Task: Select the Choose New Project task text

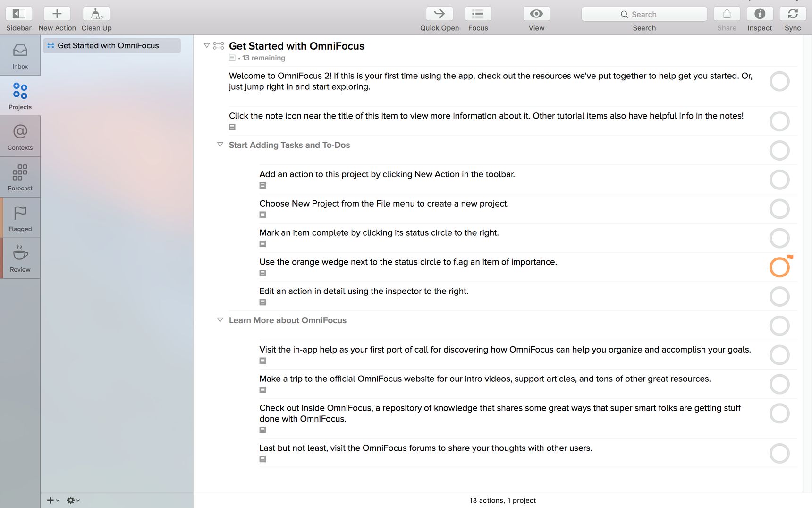Action: [384, 204]
